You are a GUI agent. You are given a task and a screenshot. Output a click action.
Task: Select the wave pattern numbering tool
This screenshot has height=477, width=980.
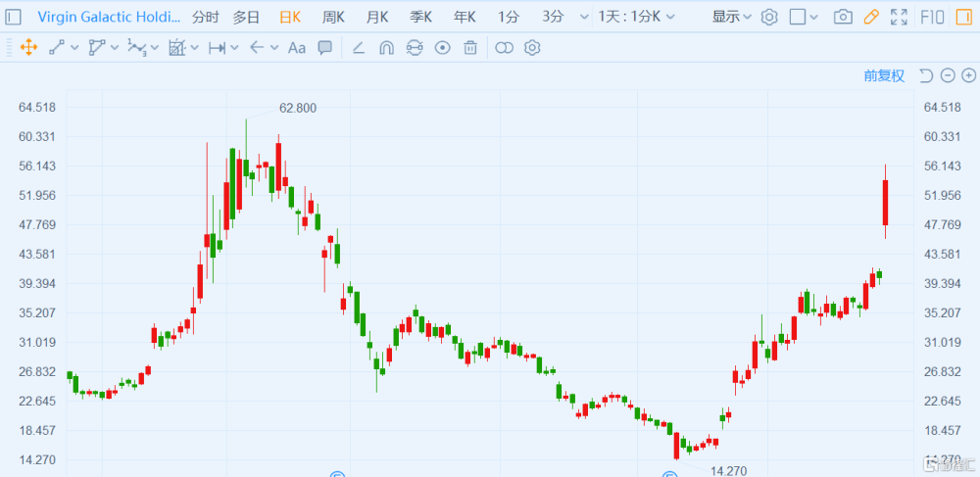[137, 47]
